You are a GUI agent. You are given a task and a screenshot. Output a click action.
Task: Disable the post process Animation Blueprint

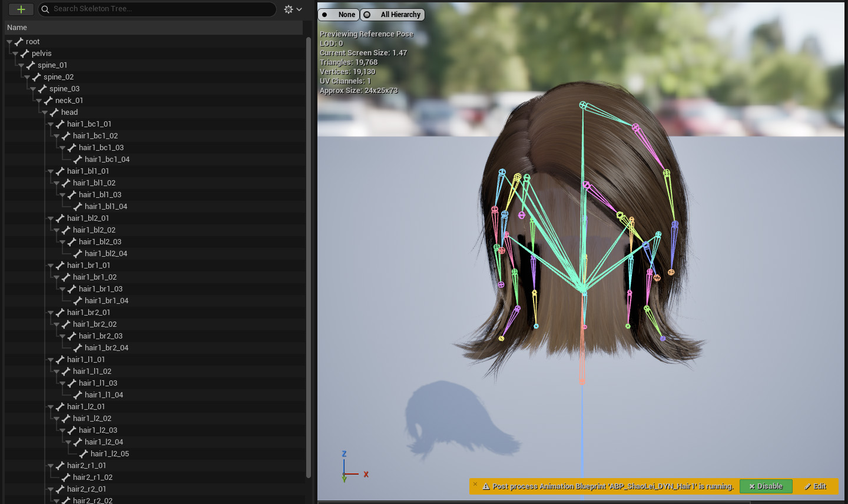pos(766,486)
